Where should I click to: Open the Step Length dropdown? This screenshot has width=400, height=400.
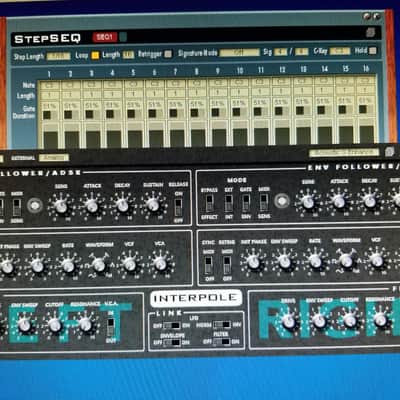59,56
